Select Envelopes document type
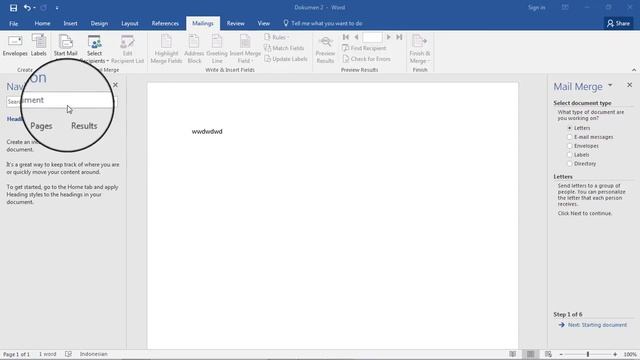The image size is (640, 360). [570, 146]
